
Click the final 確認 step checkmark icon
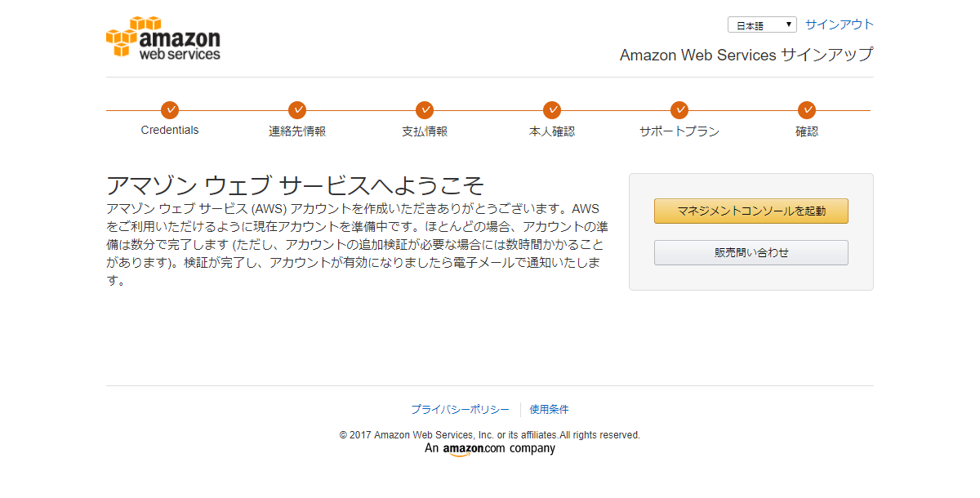[x=807, y=110]
